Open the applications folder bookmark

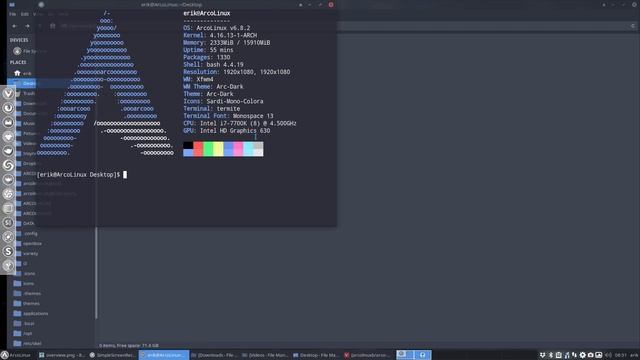pos(31,313)
